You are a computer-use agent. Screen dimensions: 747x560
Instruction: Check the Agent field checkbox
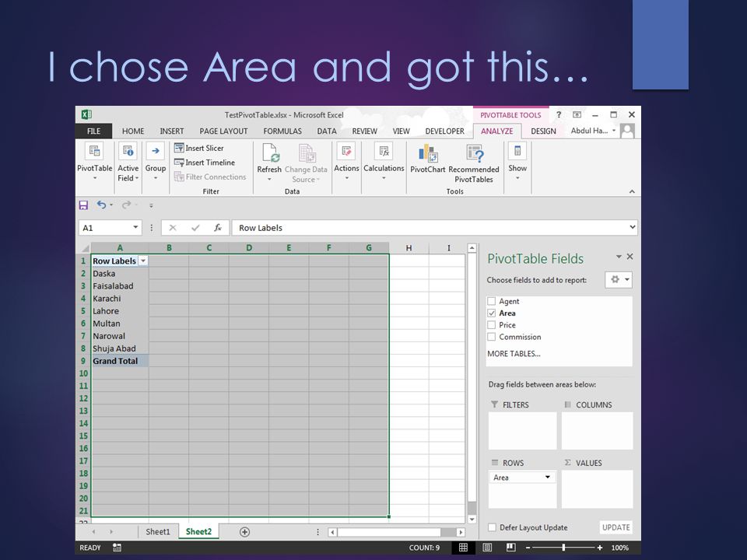click(x=492, y=301)
